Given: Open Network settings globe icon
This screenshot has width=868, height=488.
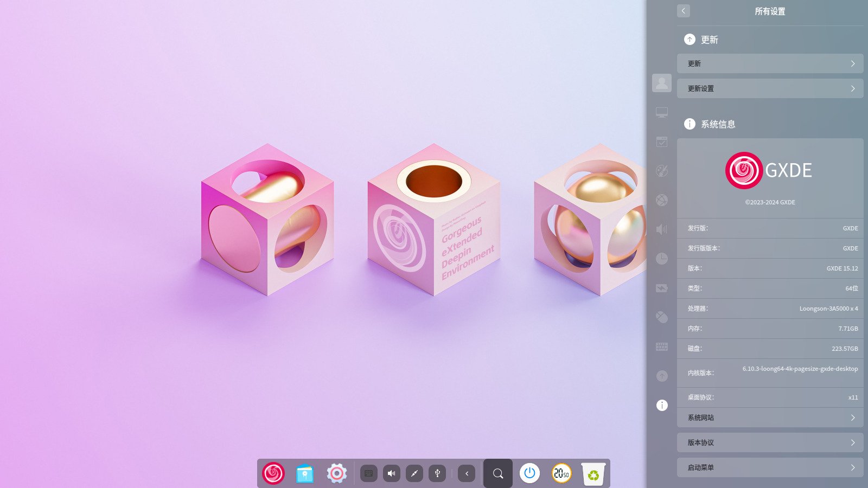Looking at the screenshot, I should (661, 200).
